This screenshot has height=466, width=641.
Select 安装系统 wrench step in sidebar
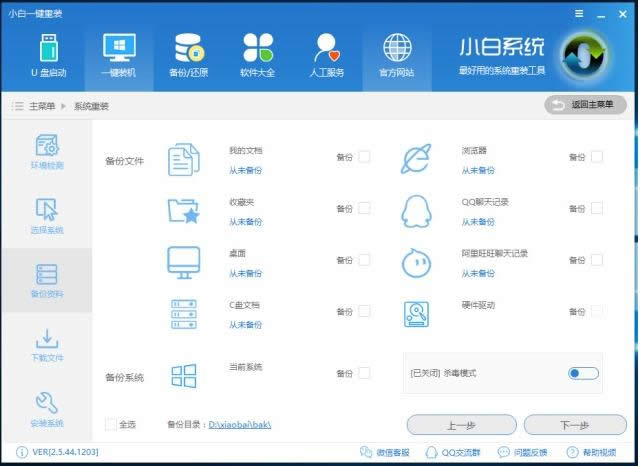(47, 410)
